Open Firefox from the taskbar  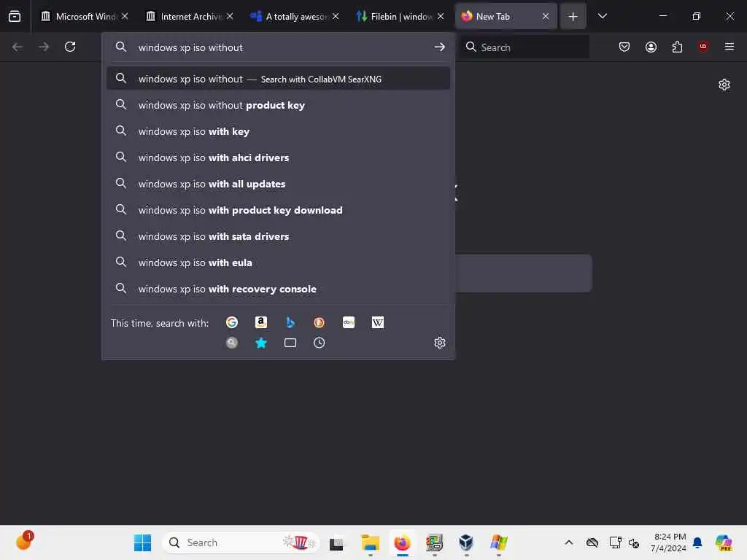(x=403, y=542)
